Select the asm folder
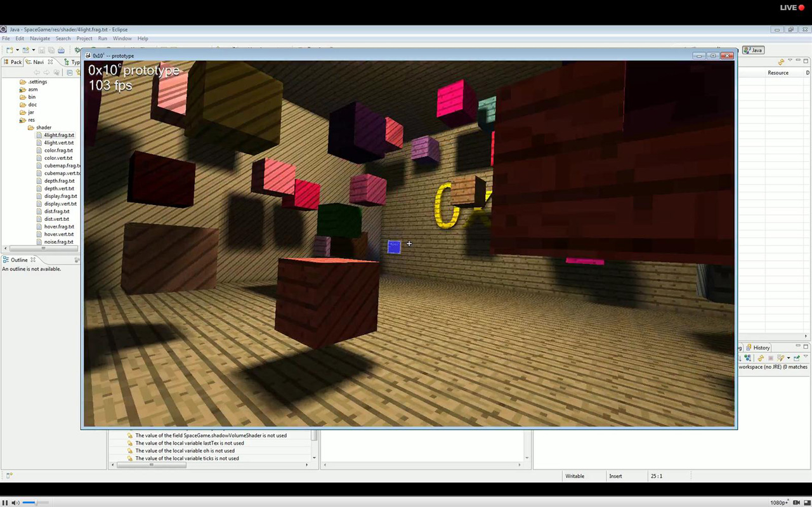 coord(29,89)
